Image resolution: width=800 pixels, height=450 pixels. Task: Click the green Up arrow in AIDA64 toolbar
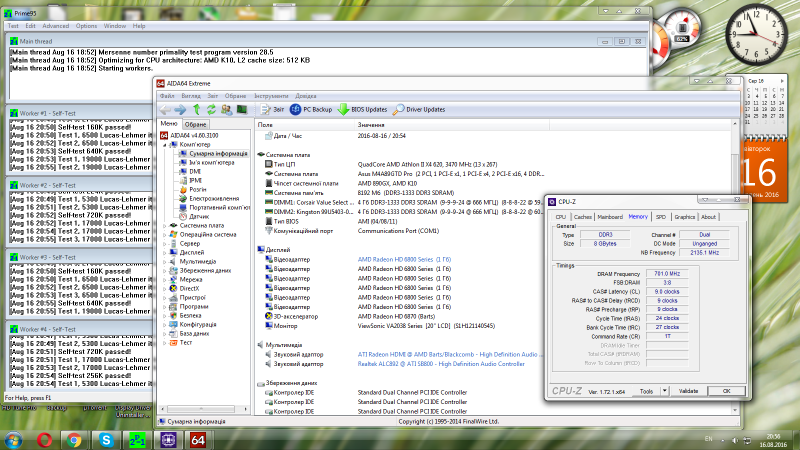click(x=198, y=109)
